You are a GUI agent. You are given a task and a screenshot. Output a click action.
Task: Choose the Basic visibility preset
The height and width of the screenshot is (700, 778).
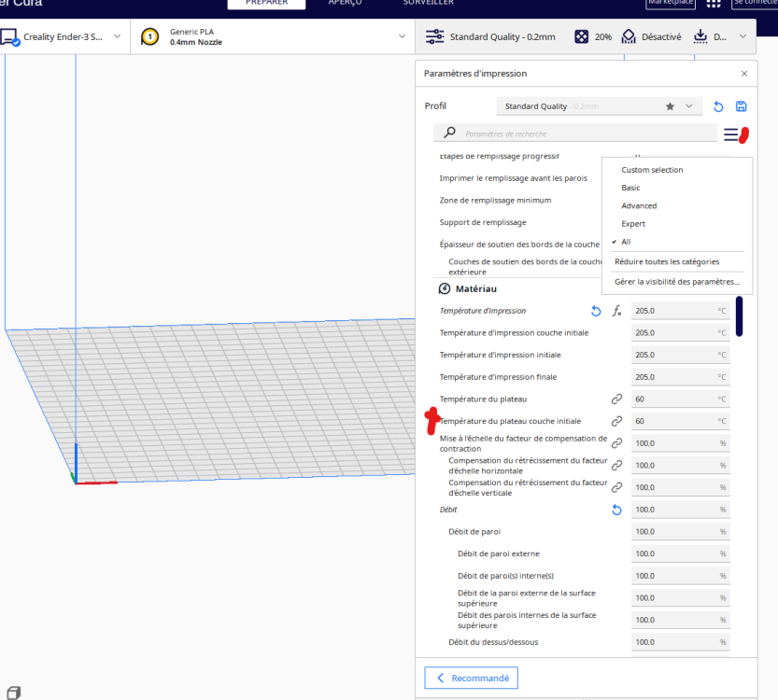[x=630, y=188]
